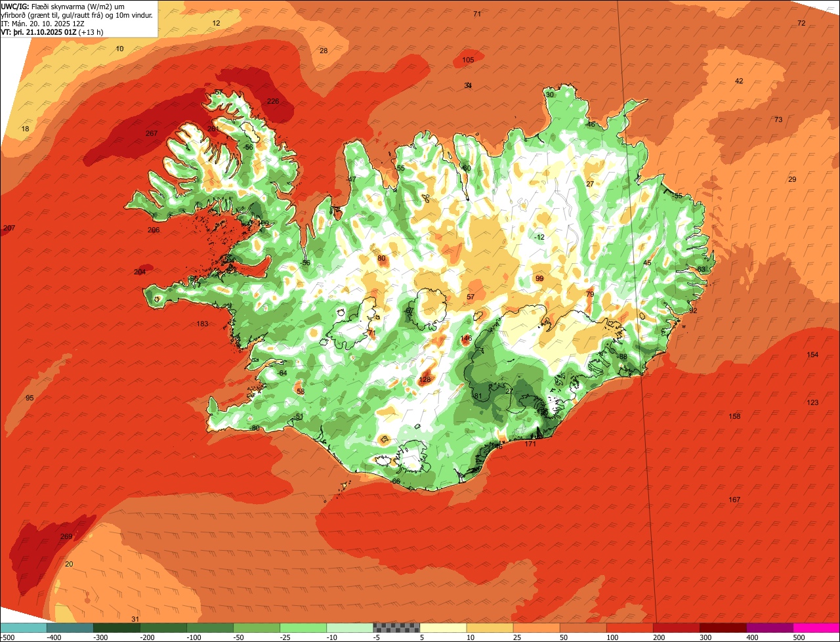Select the legend swatch between 300 and 400
Image resolution: width=840 pixels, height=642 pixels.
click(723, 628)
